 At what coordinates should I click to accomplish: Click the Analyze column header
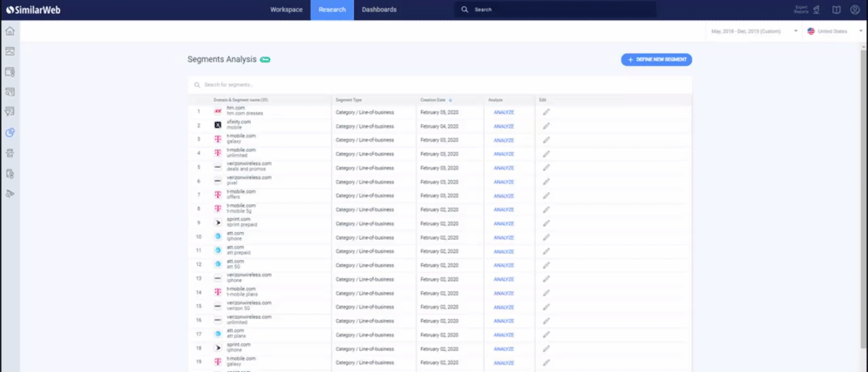[496, 100]
